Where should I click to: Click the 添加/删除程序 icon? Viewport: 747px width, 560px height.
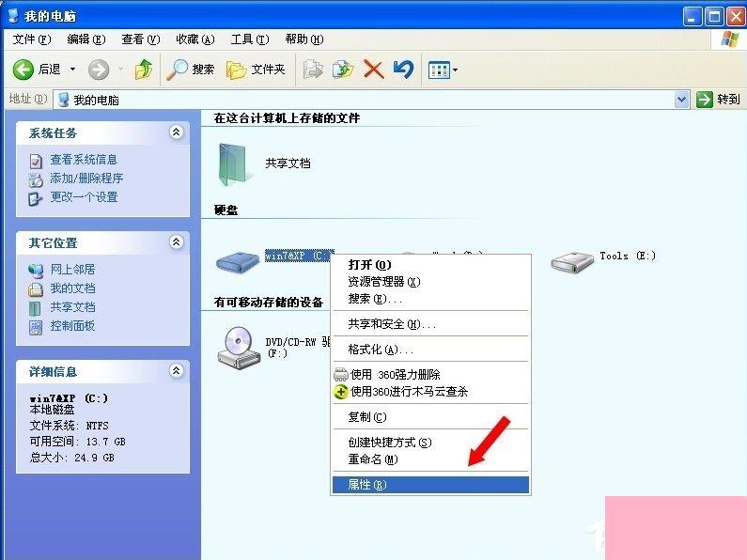tap(36, 179)
